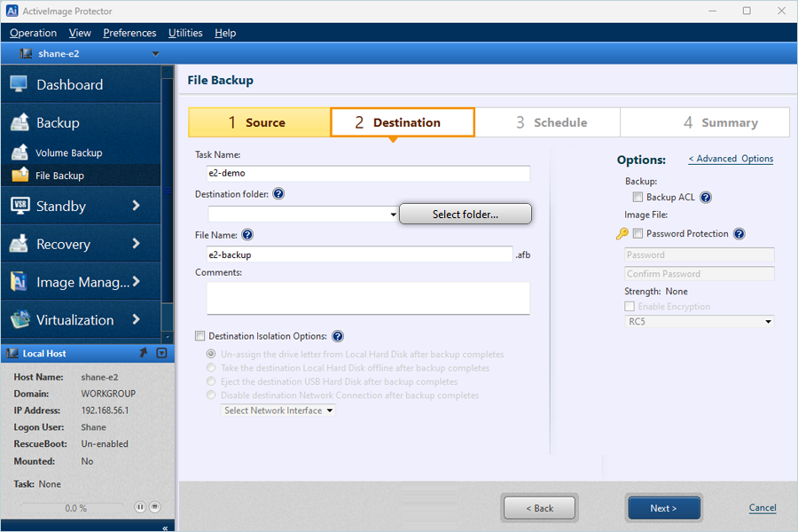Image resolution: width=798 pixels, height=532 pixels.
Task: Click the Standby VSR icon
Action: point(20,205)
